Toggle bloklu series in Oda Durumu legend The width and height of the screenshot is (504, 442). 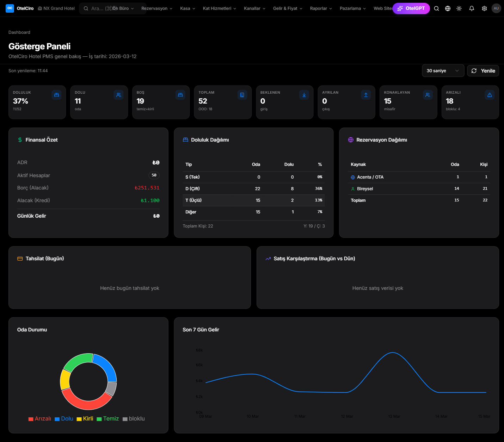coord(134,419)
